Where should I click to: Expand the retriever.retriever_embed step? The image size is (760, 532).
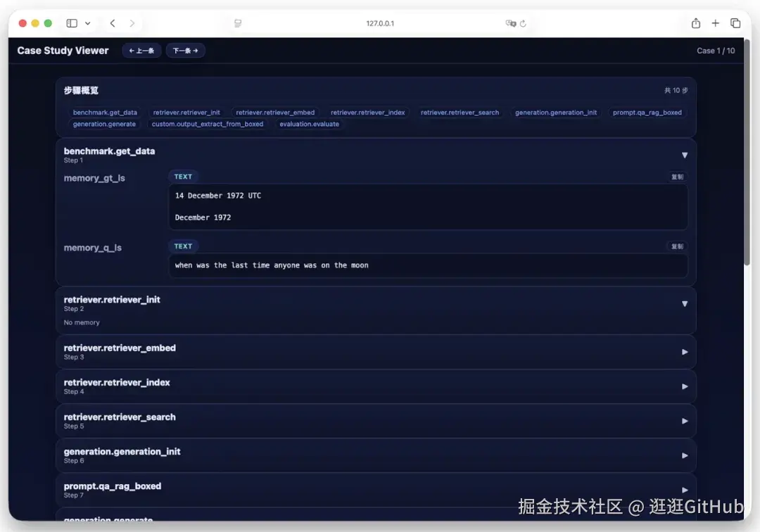[x=684, y=352]
